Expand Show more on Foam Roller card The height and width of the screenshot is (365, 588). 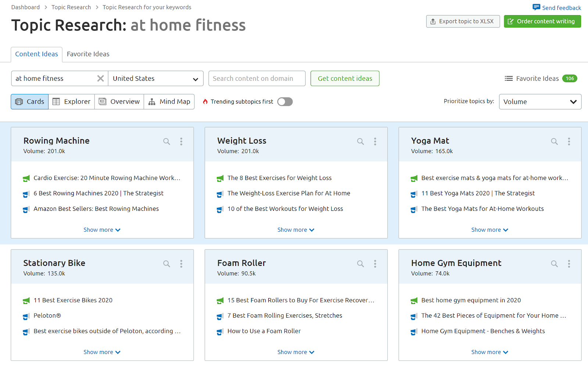296,352
